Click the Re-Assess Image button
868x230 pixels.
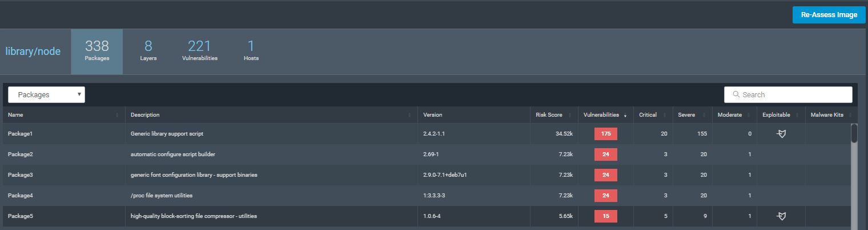[829, 15]
